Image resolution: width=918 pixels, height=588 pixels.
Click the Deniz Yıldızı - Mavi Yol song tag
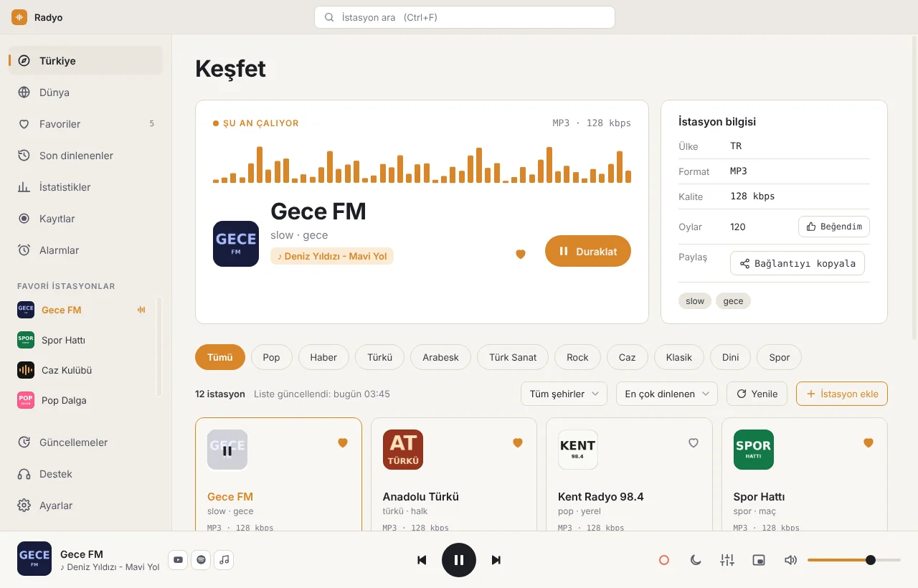click(x=332, y=256)
